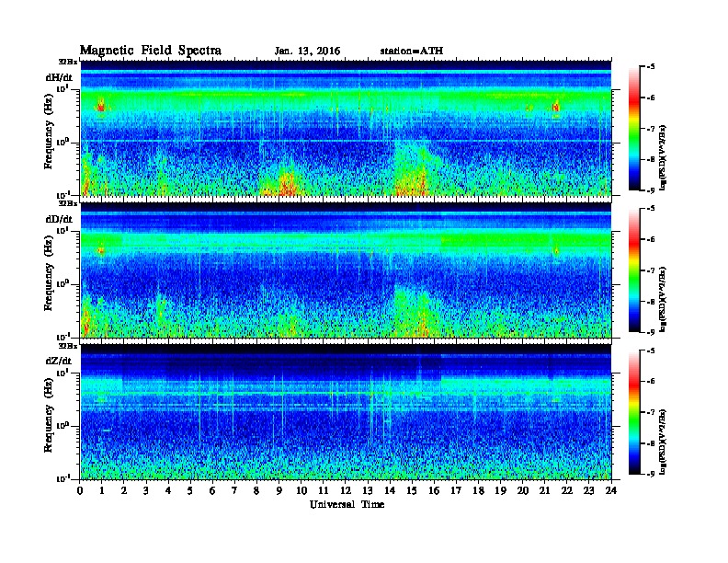Click the dD/dt panel label
The height and width of the screenshot is (563, 728).
[x=59, y=219]
